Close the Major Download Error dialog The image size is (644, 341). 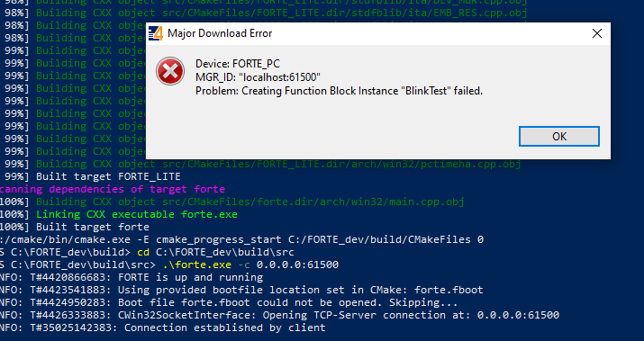click(597, 33)
